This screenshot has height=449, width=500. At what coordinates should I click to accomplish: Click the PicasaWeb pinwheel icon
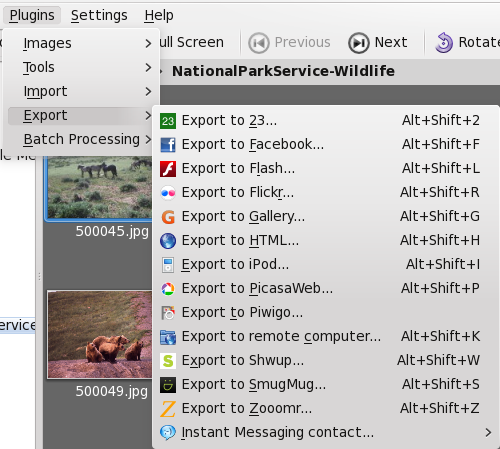pos(168,289)
